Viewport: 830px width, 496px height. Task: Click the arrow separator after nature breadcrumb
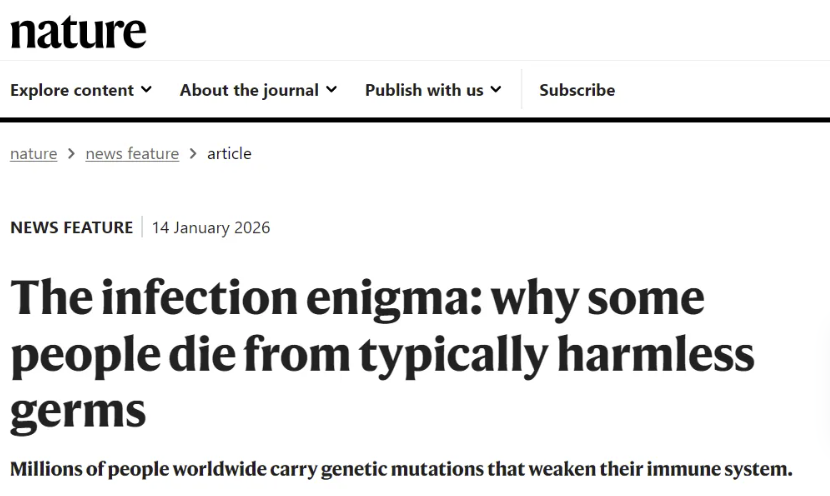[x=71, y=154]
